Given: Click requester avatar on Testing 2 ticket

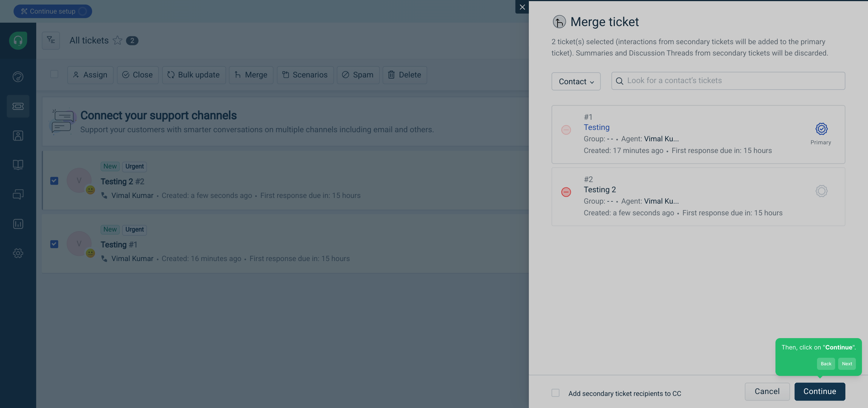Looking at the screenshot, I should [79, 181].
